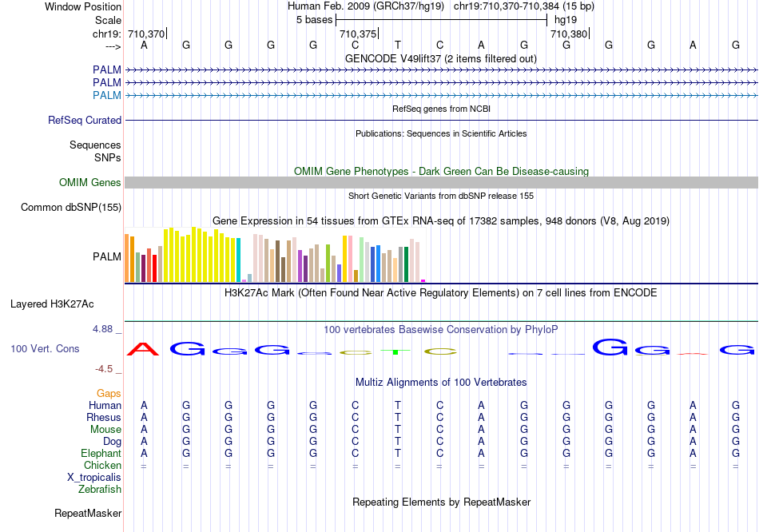Open 'Short Genetic Variants from dbSNP release 155' title

pyautogui.click(x=441, y=196)
